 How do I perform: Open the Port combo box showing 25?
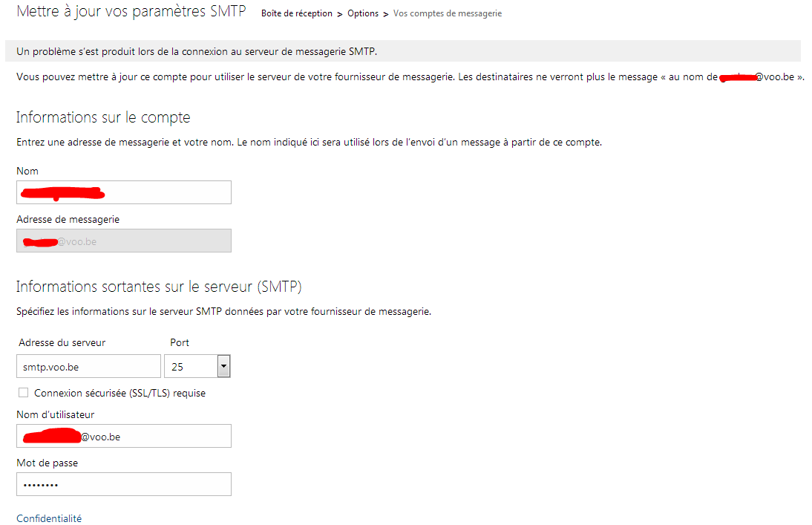coord(191,366)
